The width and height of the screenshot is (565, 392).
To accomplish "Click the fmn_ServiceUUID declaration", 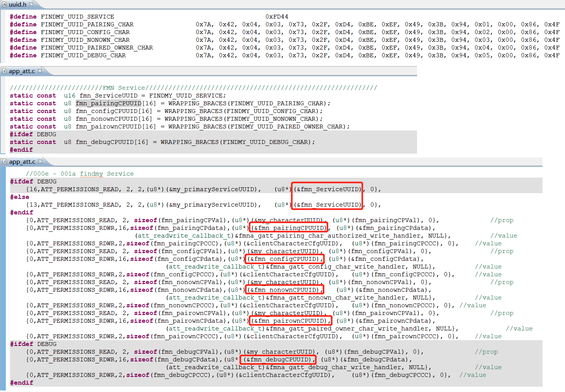I will [x=109, y=95].
